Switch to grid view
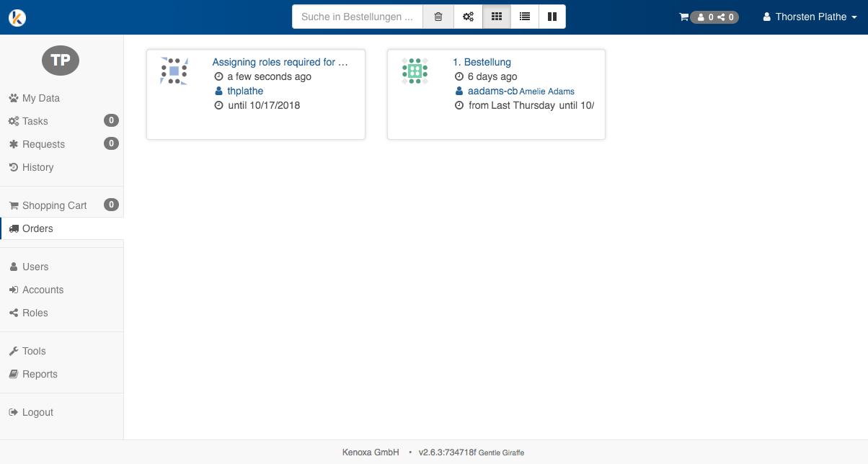Screen dimensions: 868x464 497,17
